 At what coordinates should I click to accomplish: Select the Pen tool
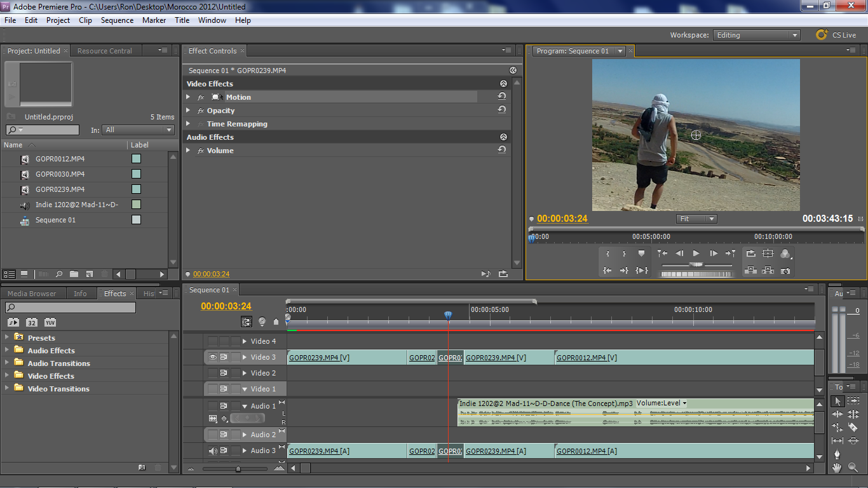(837, 454)
